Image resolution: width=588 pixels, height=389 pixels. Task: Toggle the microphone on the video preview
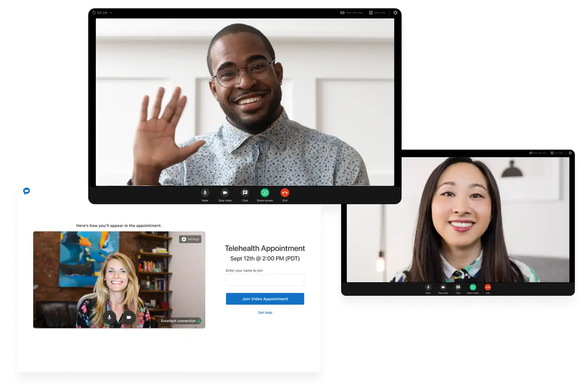[x=109, y=318]
